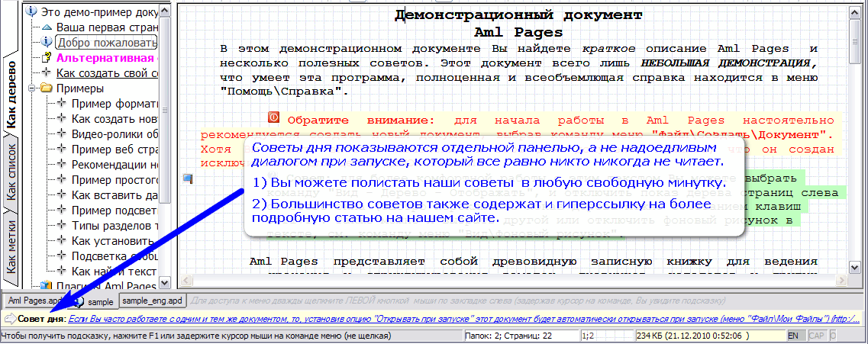Select root node 'Это демо-пример доку'
The image size is (868, 344).
[x=98, y=11]
